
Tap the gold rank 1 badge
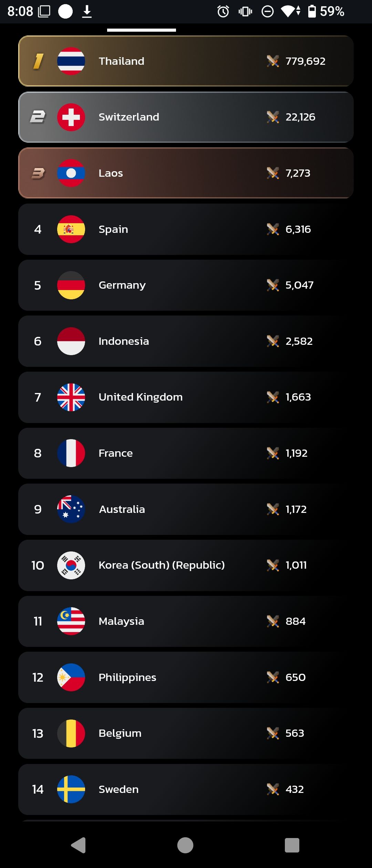pyautogui.click(x=38, y=61)
